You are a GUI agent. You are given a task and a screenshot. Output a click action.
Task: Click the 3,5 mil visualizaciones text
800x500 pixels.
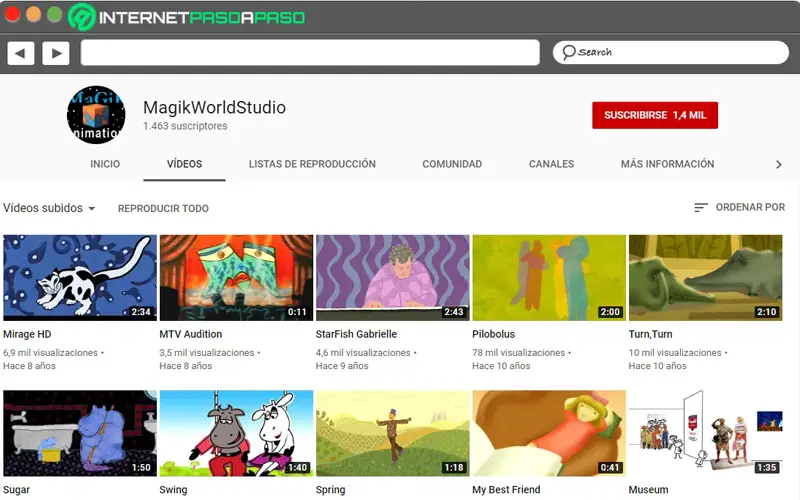click(x=207, y=353)
